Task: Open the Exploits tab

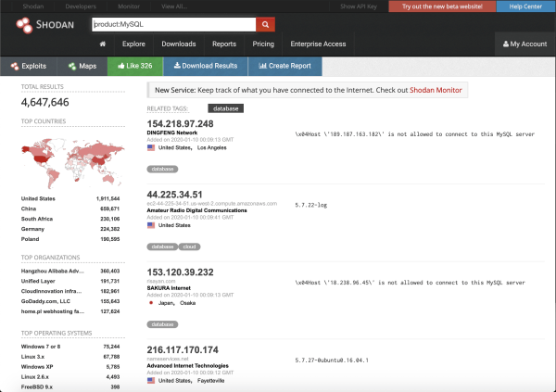Action: [x=29, y=66]
